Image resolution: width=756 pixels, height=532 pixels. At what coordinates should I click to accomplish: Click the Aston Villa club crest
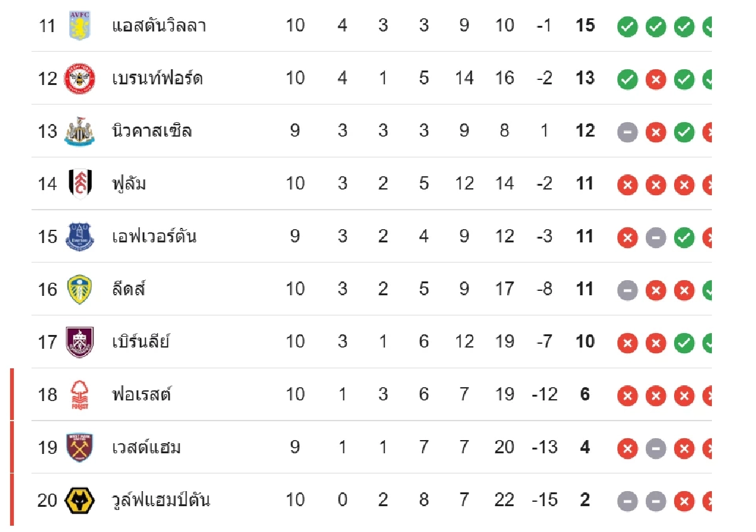(x=79, y=26)
